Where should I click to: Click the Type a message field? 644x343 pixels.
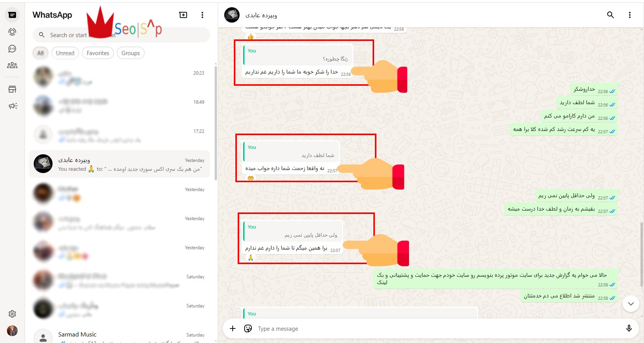click(x=437, y=329)
